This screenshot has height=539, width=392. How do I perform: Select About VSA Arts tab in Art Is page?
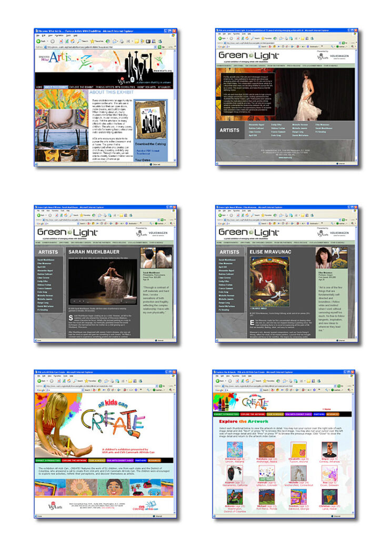[146, 87]
